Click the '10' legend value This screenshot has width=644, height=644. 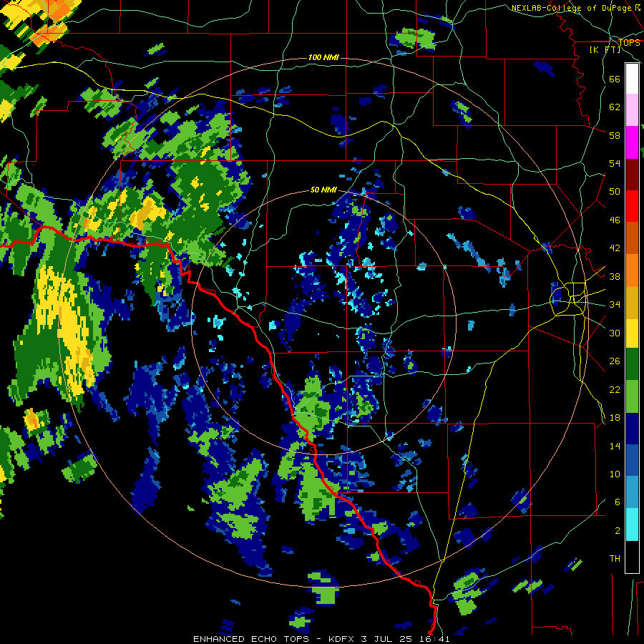[x=615, y=474]
